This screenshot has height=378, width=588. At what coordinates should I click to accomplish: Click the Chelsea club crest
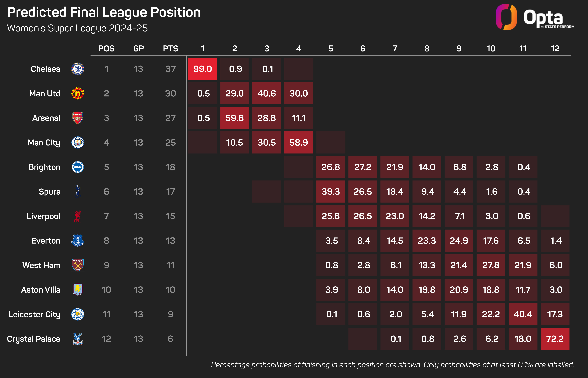78,69
